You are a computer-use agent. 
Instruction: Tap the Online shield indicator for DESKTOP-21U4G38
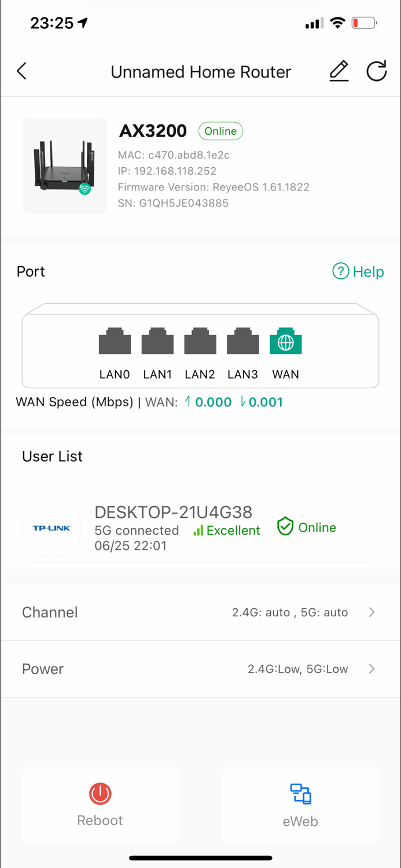tap(285, 527)
